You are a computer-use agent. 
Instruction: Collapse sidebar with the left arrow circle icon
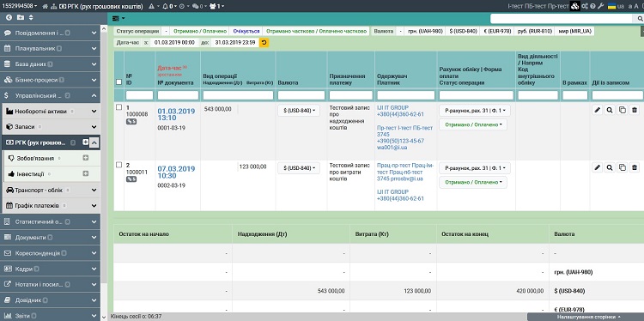[x=9, y=18]
